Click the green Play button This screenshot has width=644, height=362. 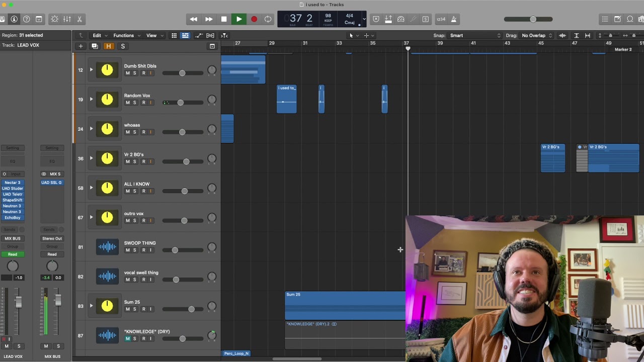click(239, 19)
